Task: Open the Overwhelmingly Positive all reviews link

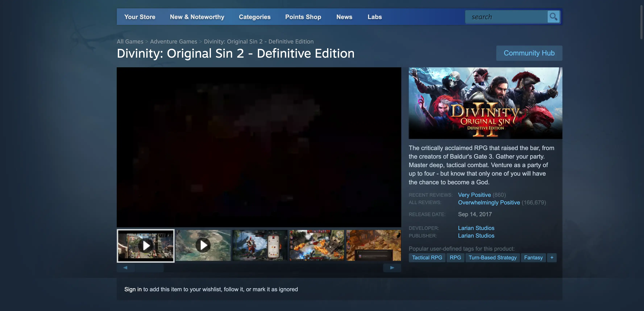Action: (x=489, y=202)
